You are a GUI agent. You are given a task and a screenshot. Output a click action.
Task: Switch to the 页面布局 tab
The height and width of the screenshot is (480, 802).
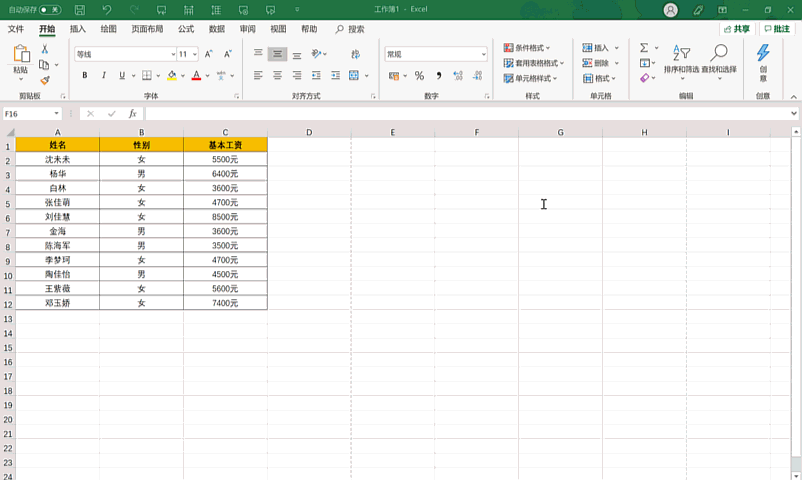147,29
